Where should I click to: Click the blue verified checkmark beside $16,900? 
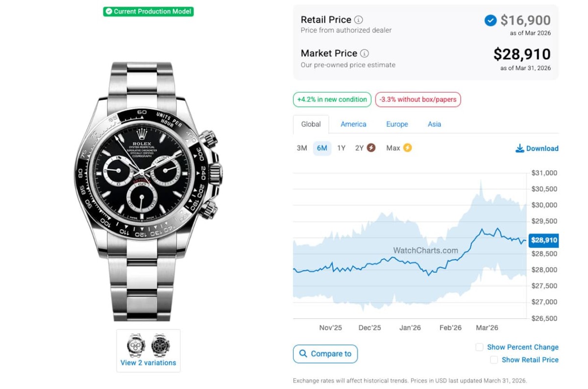coord(490,21)
